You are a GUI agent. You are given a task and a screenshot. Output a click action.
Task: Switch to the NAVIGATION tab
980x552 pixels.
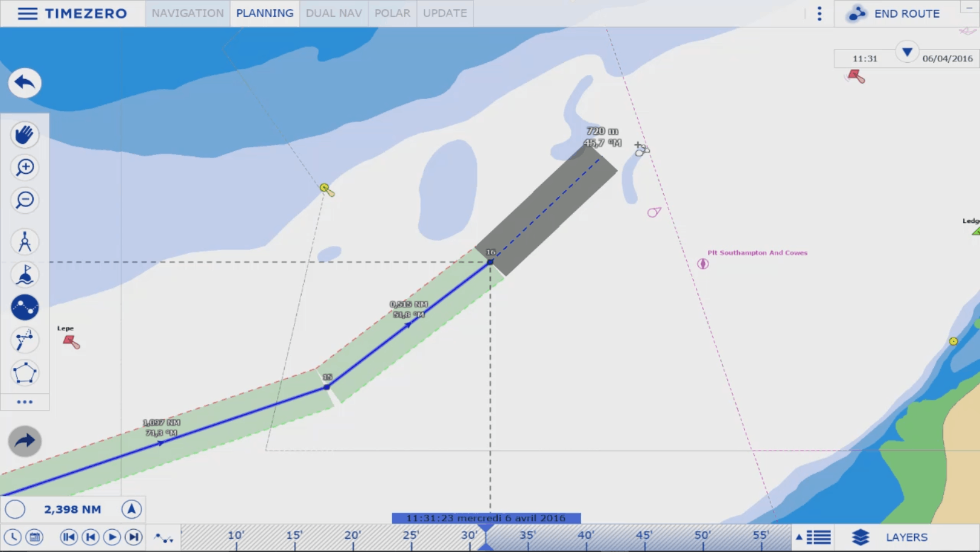pyautogui.click(x=187, y=13)
